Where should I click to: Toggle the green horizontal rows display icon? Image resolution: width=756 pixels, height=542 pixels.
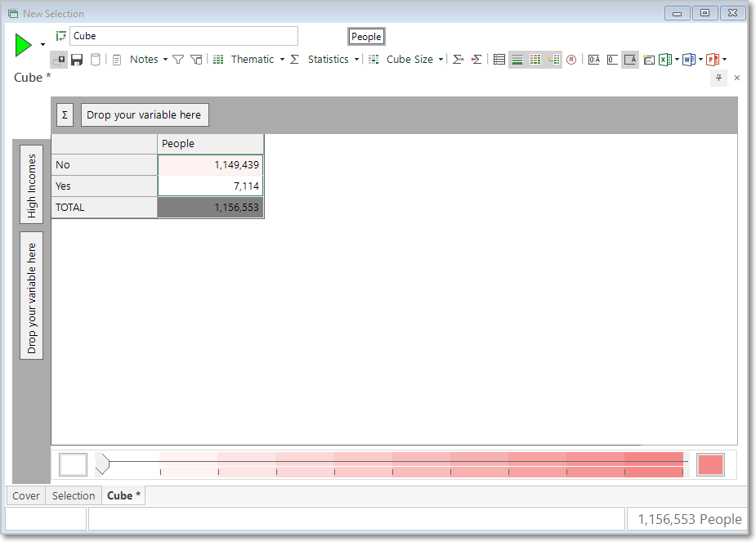point(517,60)
